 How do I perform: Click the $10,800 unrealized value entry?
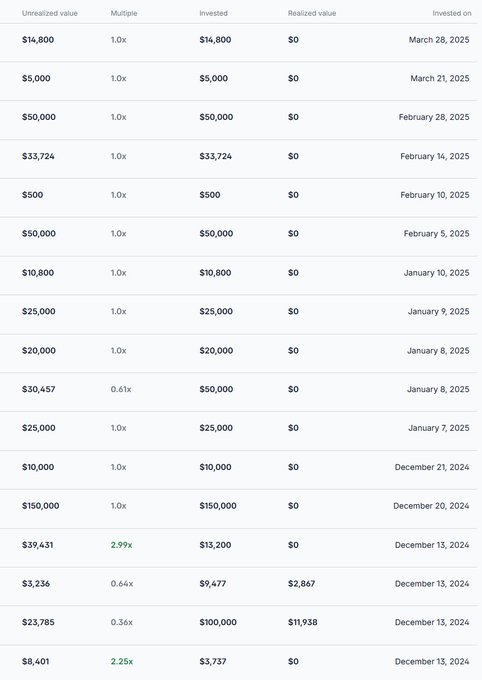pyautogui.click(x=38, y=273)
